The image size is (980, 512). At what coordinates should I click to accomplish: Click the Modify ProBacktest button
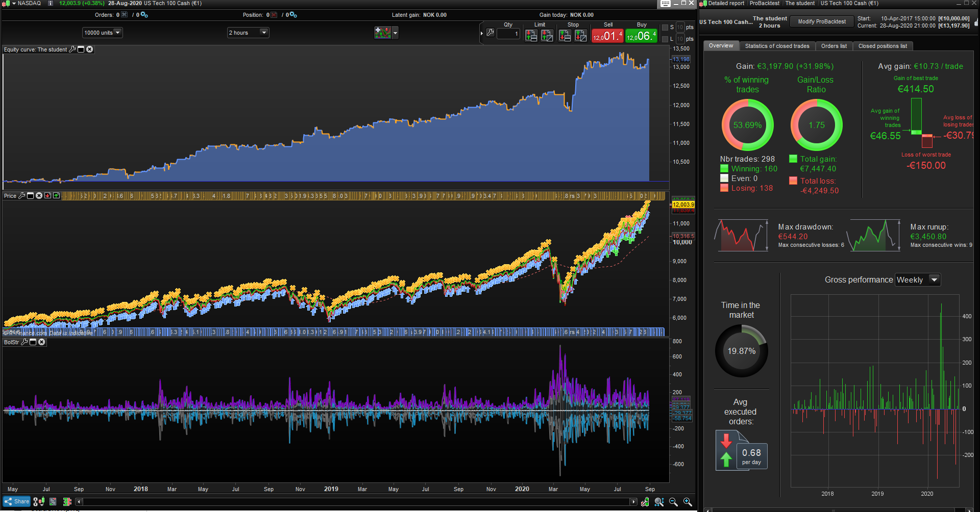click(822, 21)
